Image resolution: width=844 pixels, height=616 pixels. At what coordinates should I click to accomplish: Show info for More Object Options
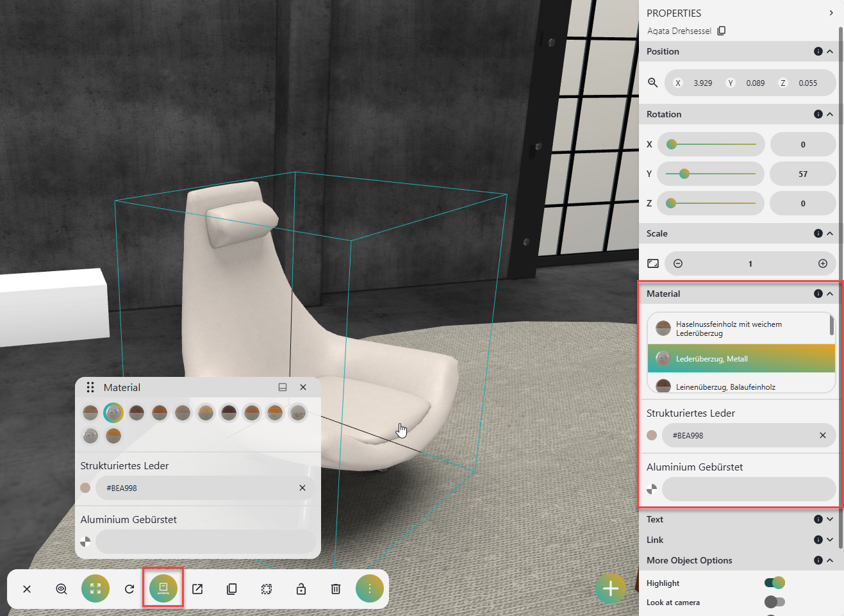click(818, 560)
